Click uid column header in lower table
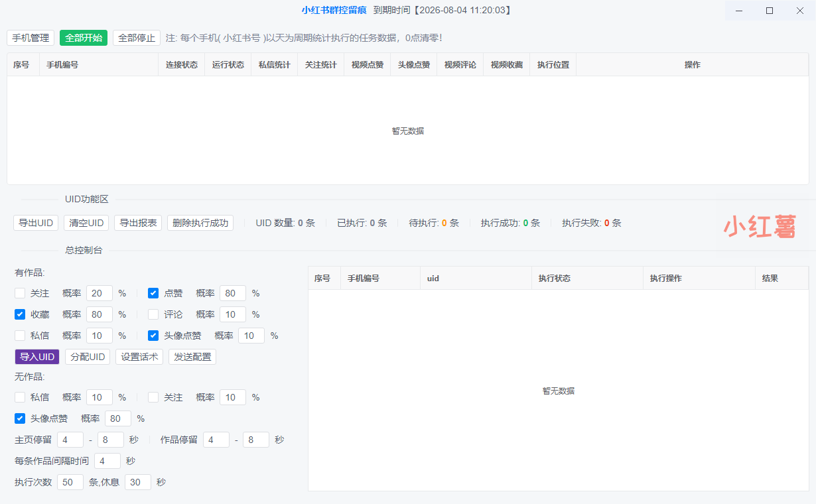Viewport: 816px width, 504px height. pyautogui.click(x=476, y=279)
